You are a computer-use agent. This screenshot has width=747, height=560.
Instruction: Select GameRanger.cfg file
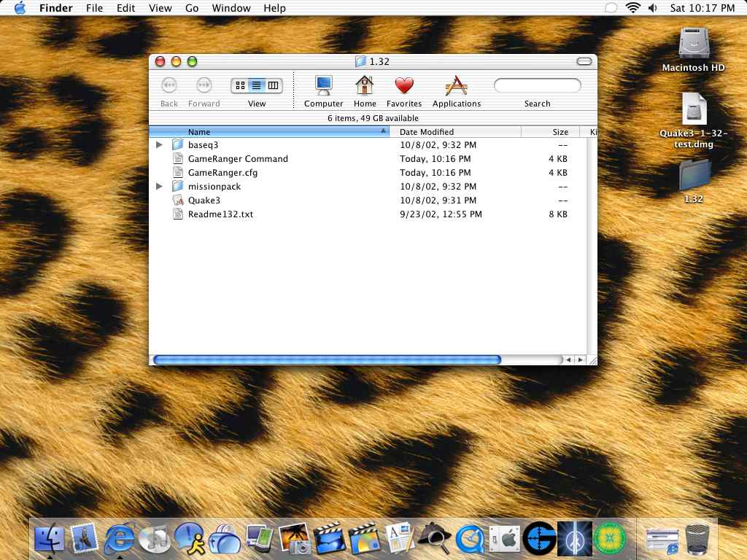(x=368, y=172)
